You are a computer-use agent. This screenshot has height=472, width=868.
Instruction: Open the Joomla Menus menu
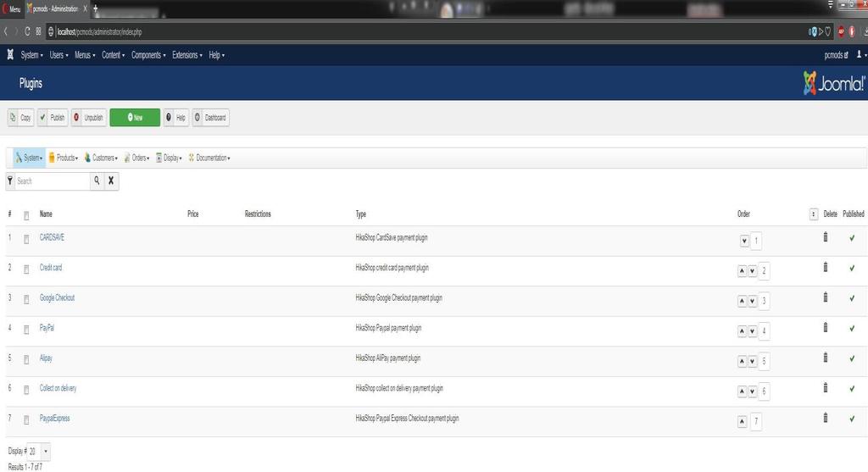pyautogui.click(x=85, y=55)
